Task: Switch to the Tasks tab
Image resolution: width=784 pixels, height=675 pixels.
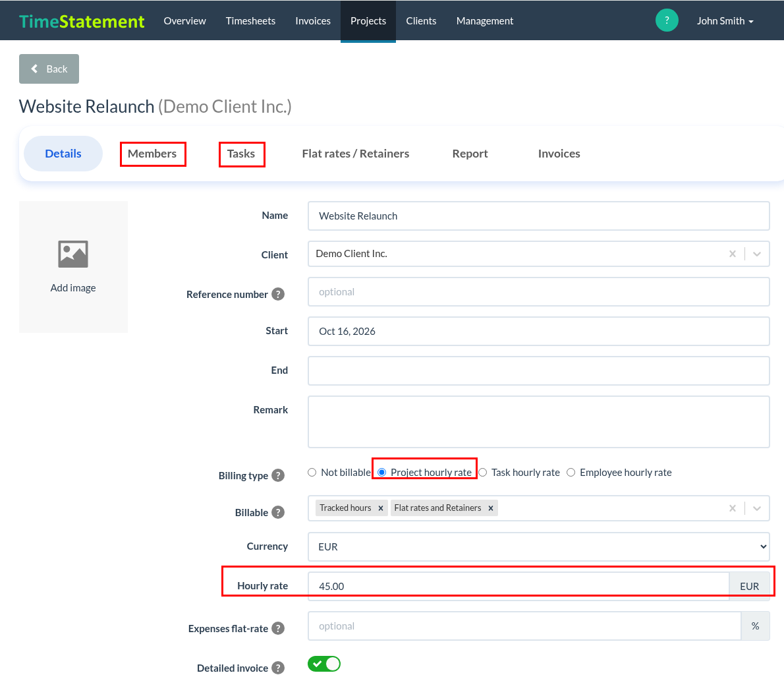Action: [x=241, y=154]
